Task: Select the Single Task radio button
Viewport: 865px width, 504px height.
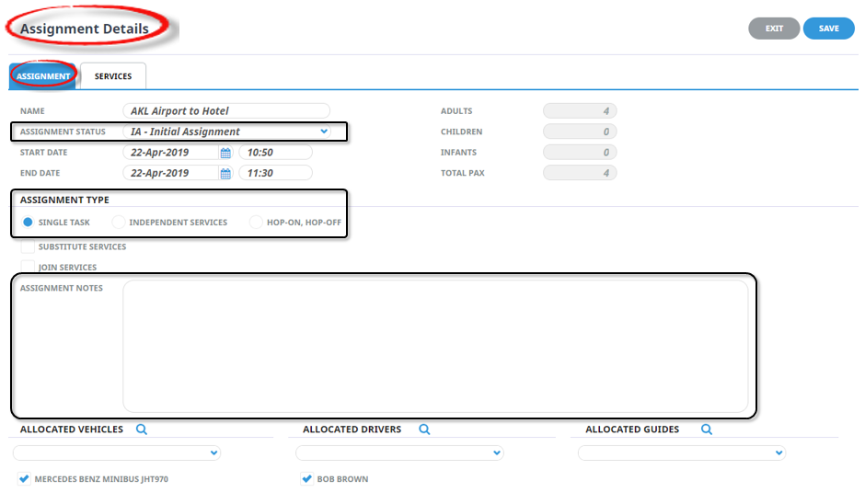Action: coord(28,223)
